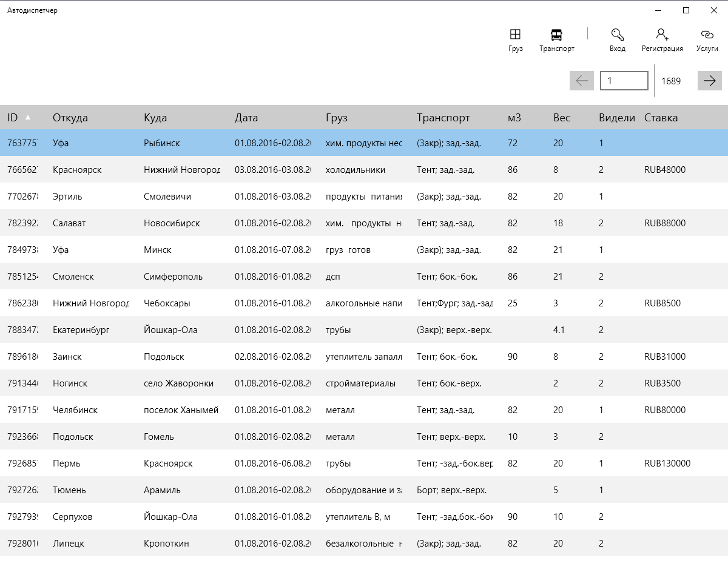Select the Рыбинск destination cell
728x566 pixels.
(162, 143)
